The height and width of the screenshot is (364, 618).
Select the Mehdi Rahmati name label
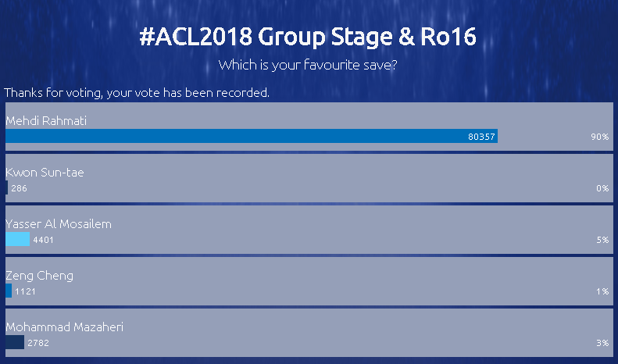[x=46, y=120]
